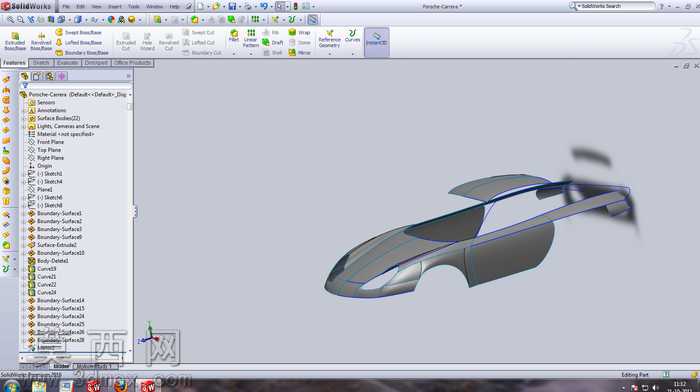700x392 pixels.
Task: Open the ConfigurationManager tab icon
Action: coord(50,76)
